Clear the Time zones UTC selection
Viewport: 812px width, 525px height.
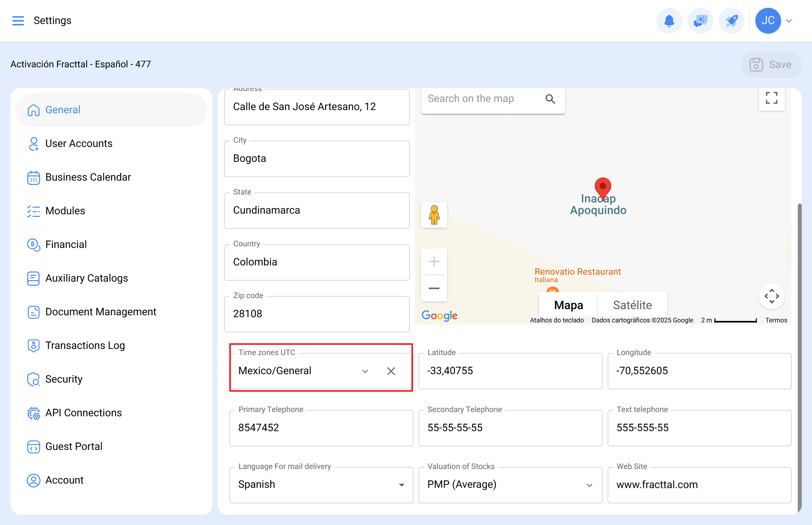391,371
